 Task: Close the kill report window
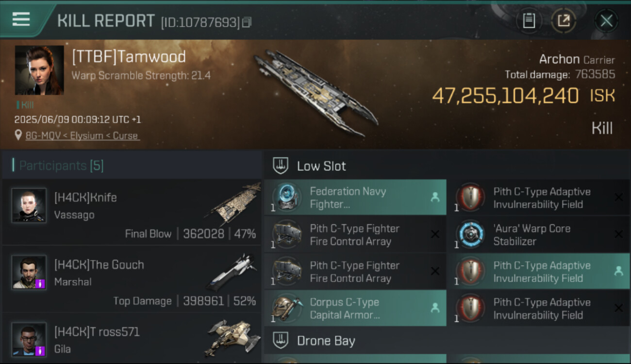tap(606, 21)
